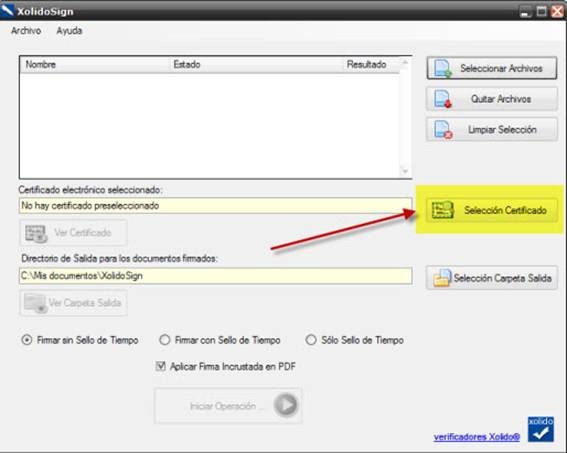This screenshot has height=453, width=567.
Task: Click the file list scrollbar down arrow
Action: pyautogui.click(x=405, y=171)
